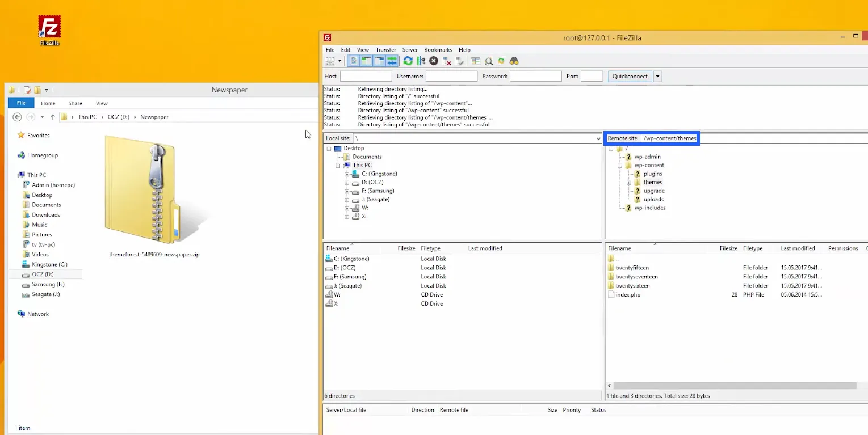Image resolution: width=868 pixels, height=435 pixels.
Task: Expand the themes folder in remote tree
Action: click(x=629, y=183)
